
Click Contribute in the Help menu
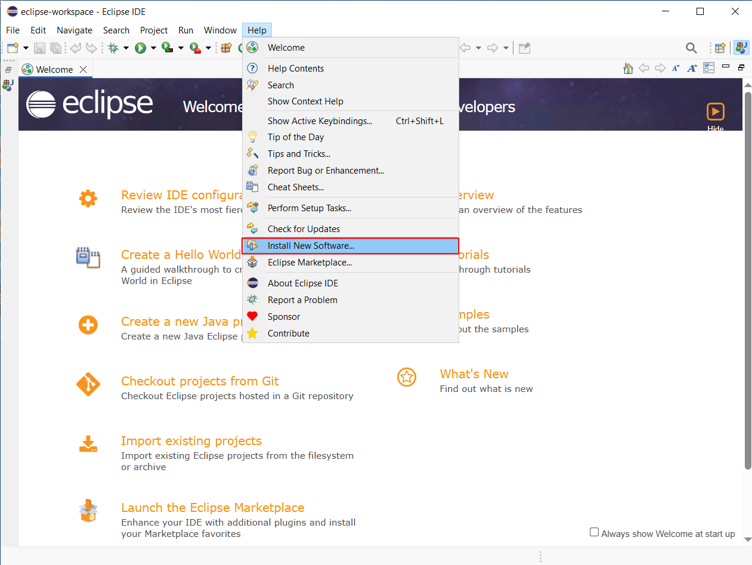click(x=351, y=333)
